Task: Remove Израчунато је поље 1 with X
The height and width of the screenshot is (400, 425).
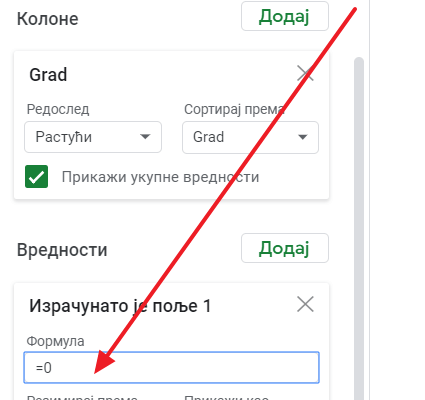Action: 305,304
